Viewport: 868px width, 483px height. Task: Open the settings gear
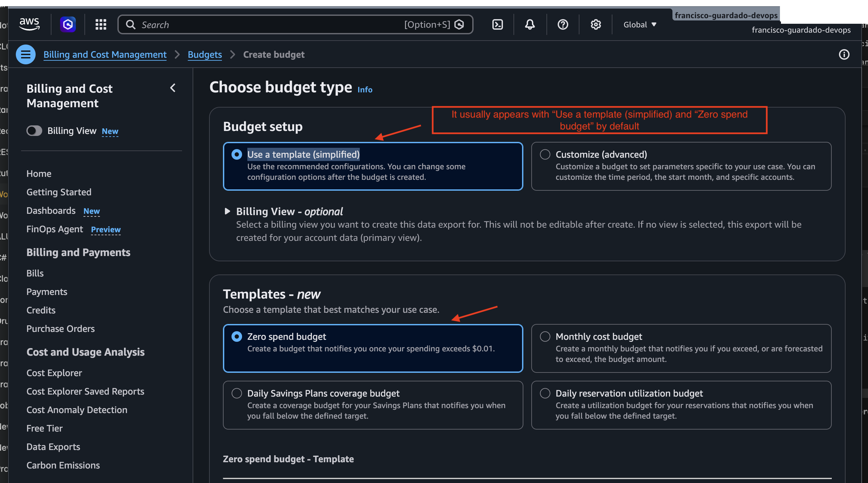pyautogui.click(x=596, y=25)
